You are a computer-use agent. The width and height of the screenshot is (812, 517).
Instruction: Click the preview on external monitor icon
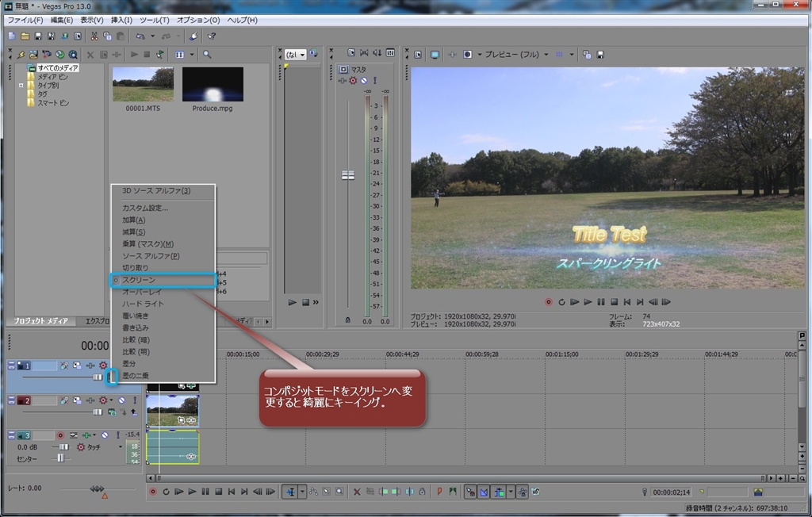(435, 55)
